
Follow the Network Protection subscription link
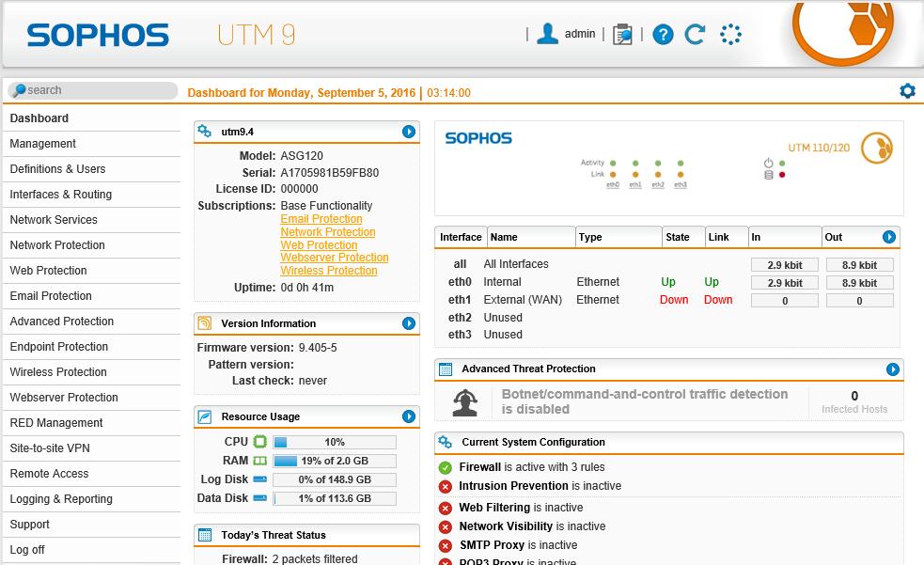coord(328,232)
